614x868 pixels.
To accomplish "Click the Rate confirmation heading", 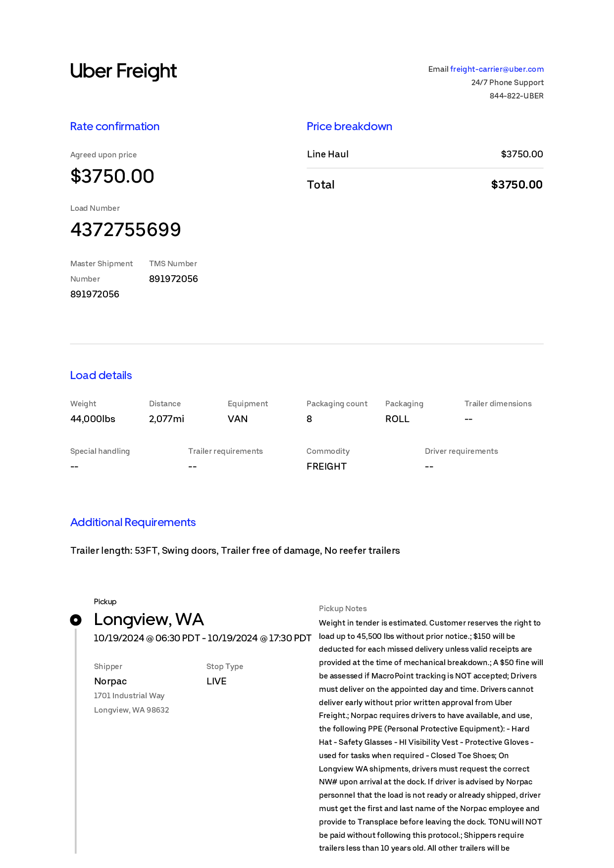I will (115, 126).
